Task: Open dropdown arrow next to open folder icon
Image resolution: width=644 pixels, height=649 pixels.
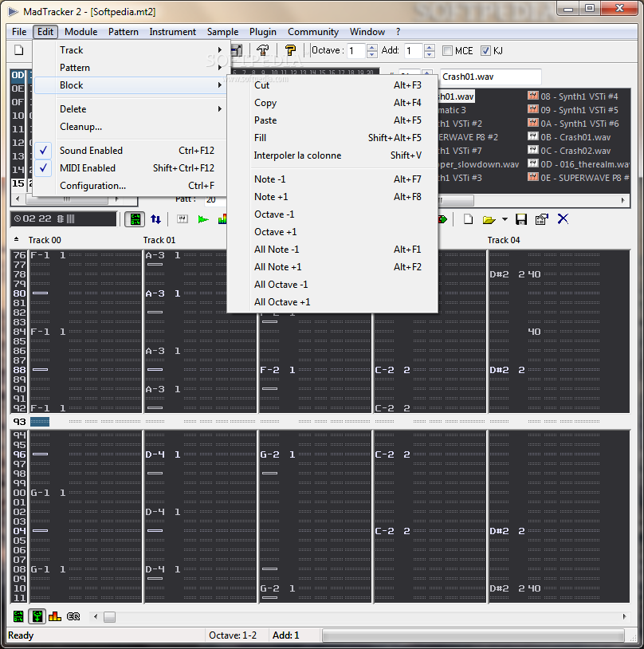Action: click(x=505, y=219)
